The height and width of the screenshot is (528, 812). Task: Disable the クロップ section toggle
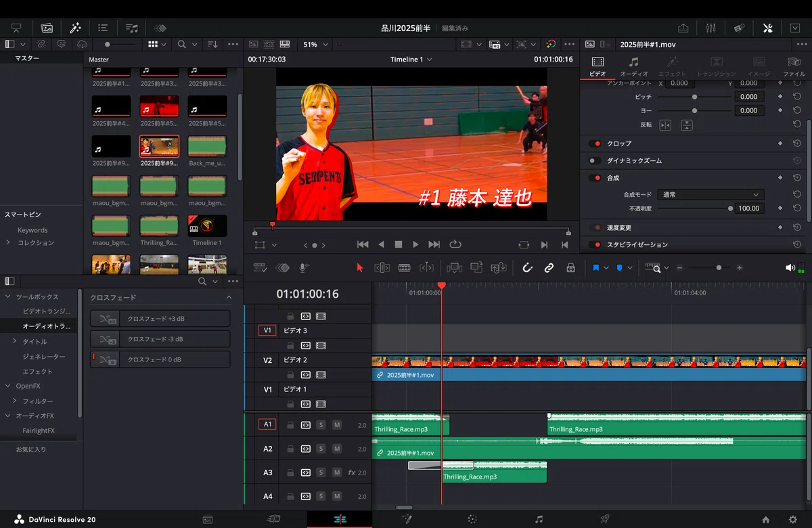click(595, 144)
